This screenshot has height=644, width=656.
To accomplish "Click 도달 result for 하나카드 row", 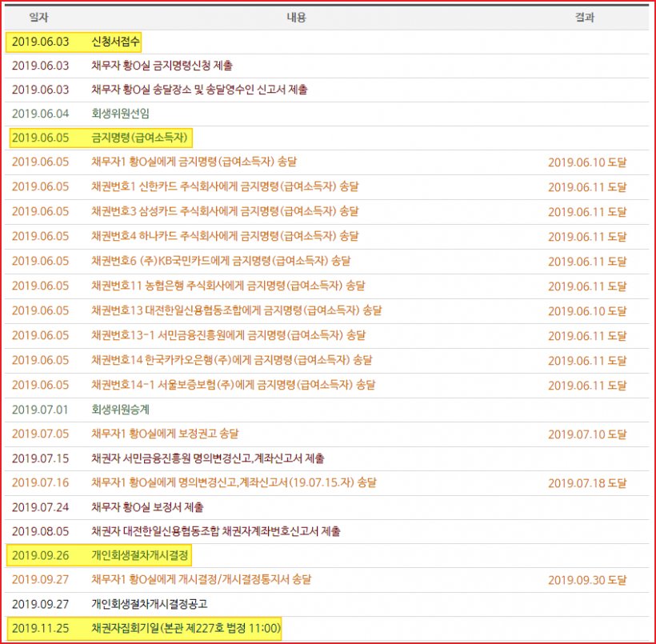I will tap(587, 237).
